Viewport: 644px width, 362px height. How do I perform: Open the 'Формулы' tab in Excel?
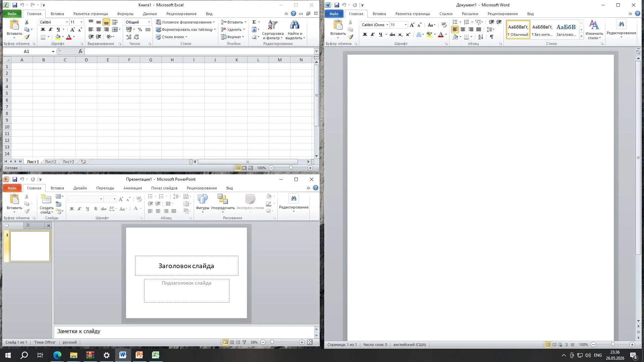click(x=125, y=14)
